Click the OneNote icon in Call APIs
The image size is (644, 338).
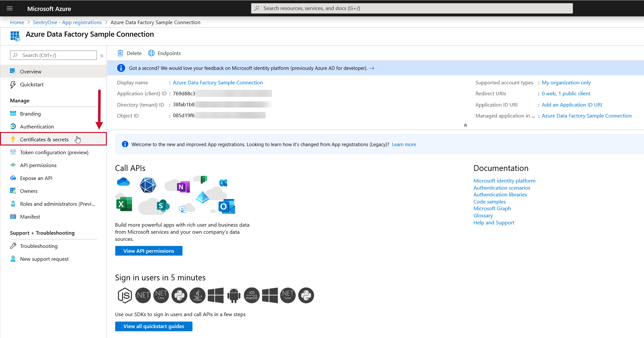[183, 187]
